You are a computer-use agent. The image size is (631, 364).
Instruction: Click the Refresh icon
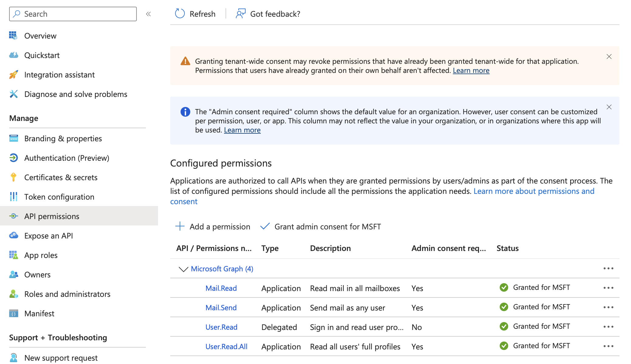tap(179, 14)
